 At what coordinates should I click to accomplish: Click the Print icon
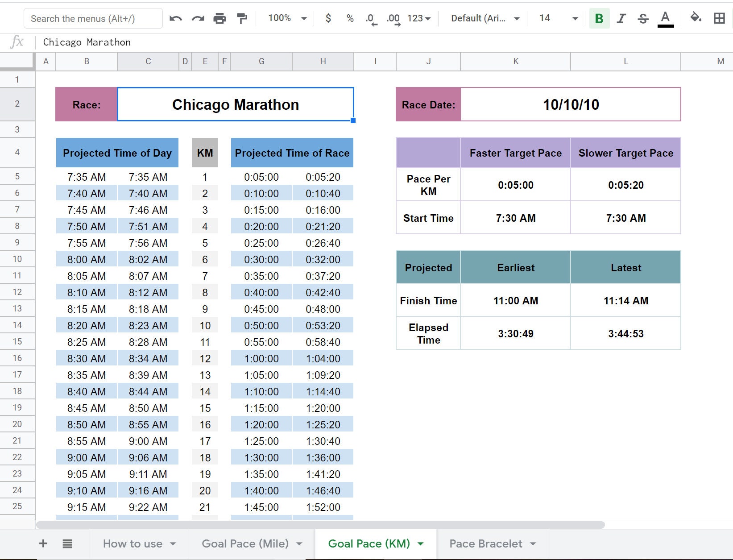(x=219, y=18)
